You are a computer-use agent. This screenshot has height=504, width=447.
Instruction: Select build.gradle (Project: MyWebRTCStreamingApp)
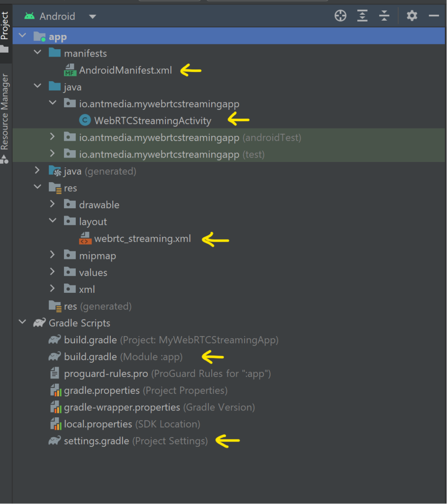click(171, 340)
